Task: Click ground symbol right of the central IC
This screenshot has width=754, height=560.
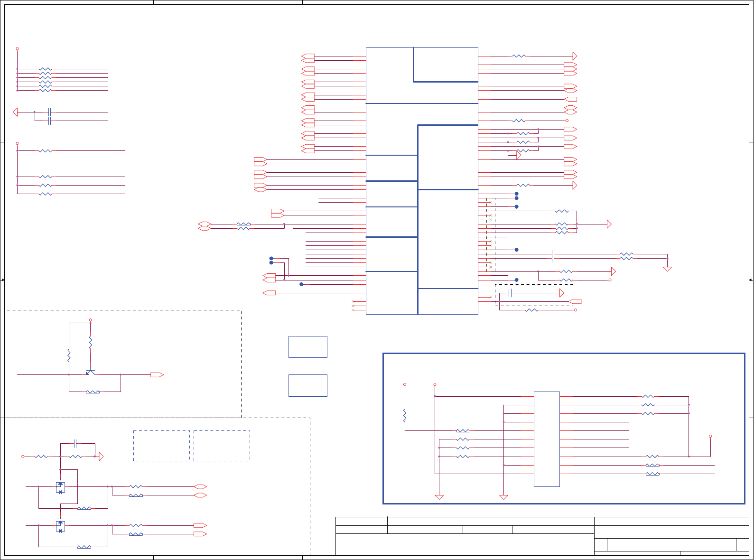Action: click(x=667, y=269)
